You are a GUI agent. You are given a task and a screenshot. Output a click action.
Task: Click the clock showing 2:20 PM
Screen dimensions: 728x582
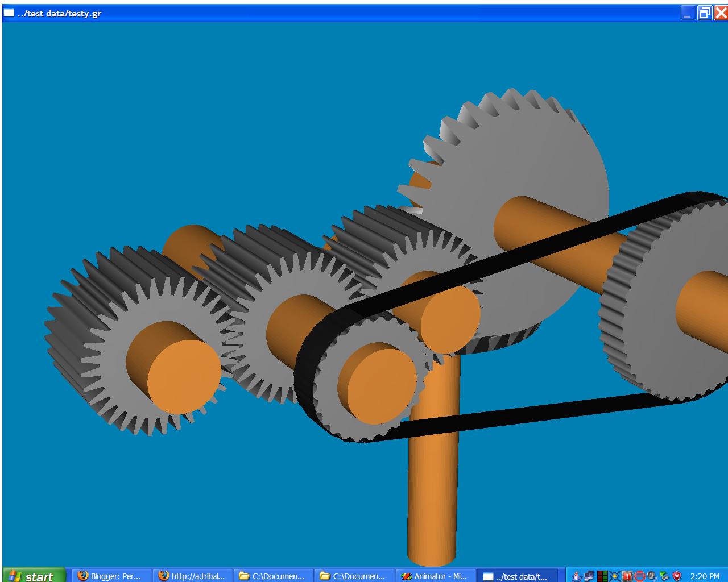tap(704, 575)
